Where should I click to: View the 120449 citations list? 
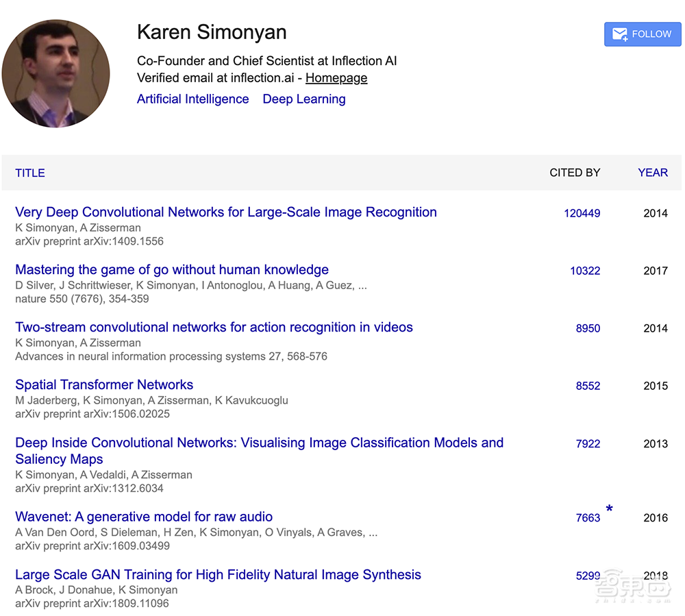click(582, 213)
